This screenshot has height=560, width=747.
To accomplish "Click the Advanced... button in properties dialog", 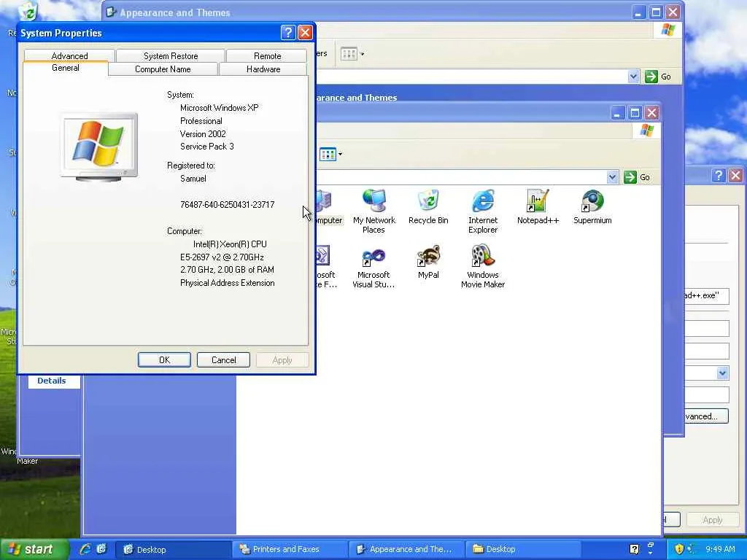I will click(x=706, y=416).
